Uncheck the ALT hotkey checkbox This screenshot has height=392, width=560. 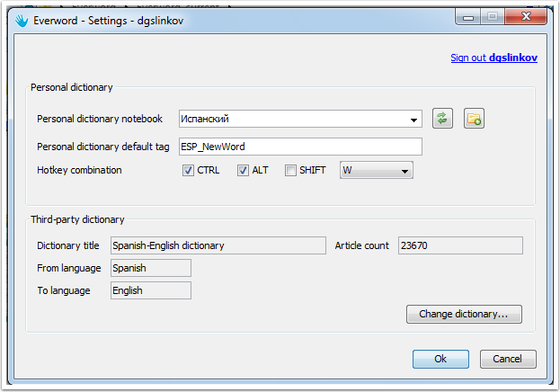[243, 171]
